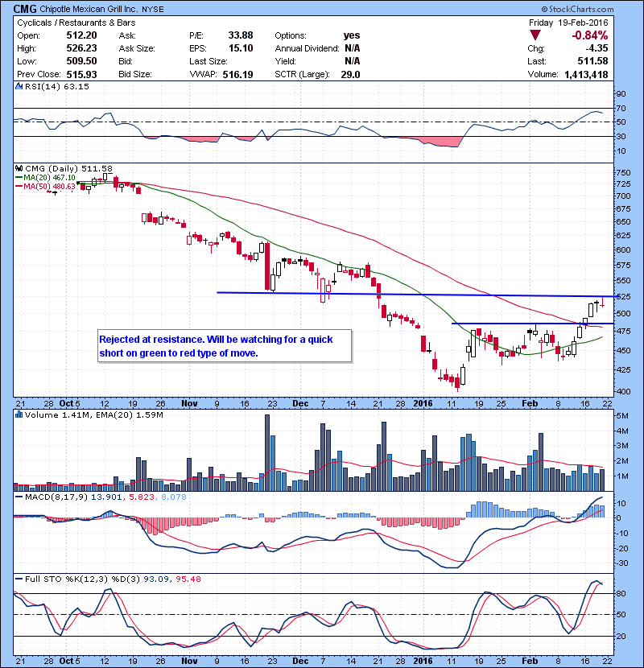644x668 pixels.
Task: Click the Rejected at resistance annotation box
Action: [225, 346]
